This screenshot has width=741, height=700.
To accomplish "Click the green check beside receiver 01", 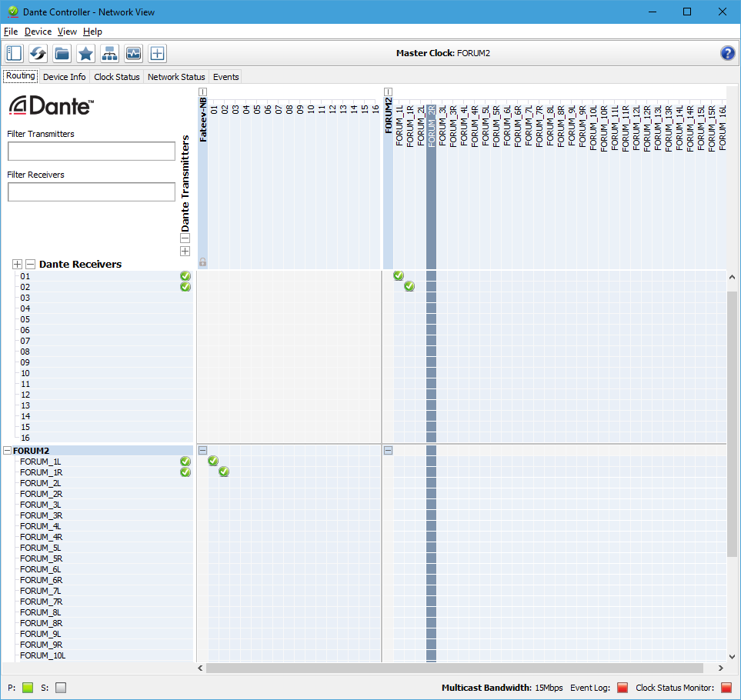I will coord(185,276).
